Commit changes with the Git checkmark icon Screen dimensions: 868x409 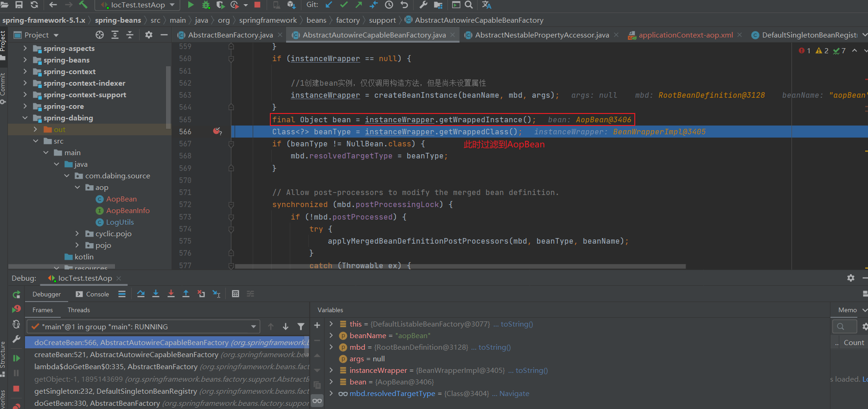(344, 5)
